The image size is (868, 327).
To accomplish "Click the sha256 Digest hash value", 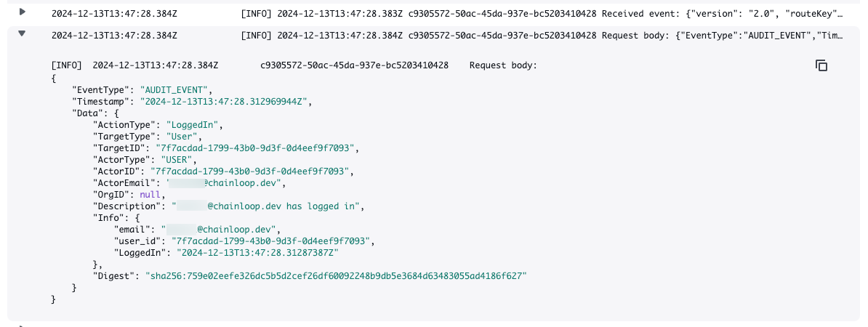I will tap(335, 275).
